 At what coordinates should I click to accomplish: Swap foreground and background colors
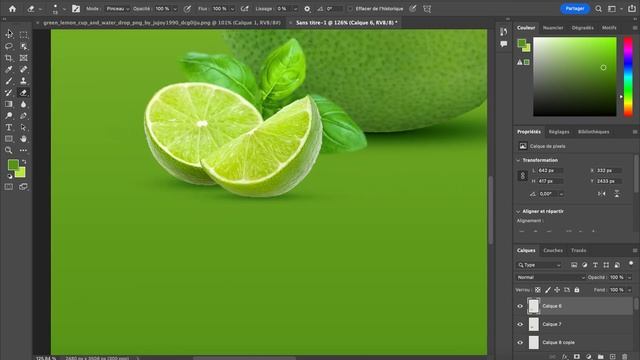(24, 162)
